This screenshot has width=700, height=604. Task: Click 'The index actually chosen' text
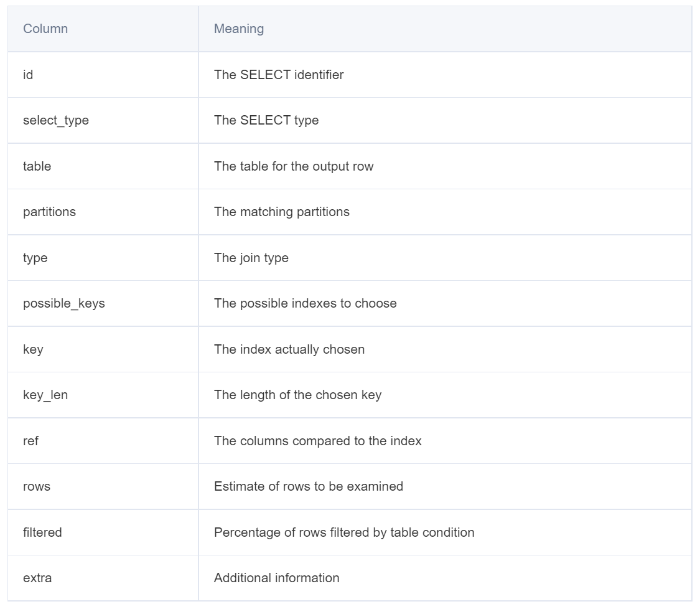[x=289, y=349]
